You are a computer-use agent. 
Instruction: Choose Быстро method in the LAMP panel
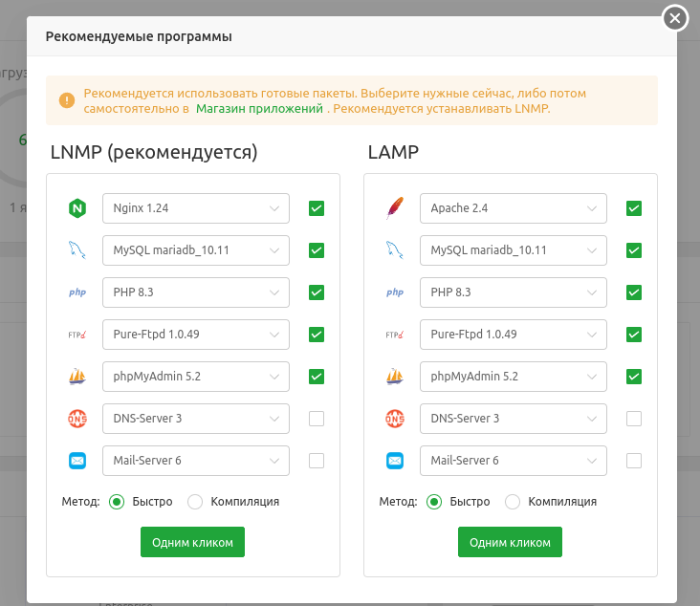click(x=435, y=502)
